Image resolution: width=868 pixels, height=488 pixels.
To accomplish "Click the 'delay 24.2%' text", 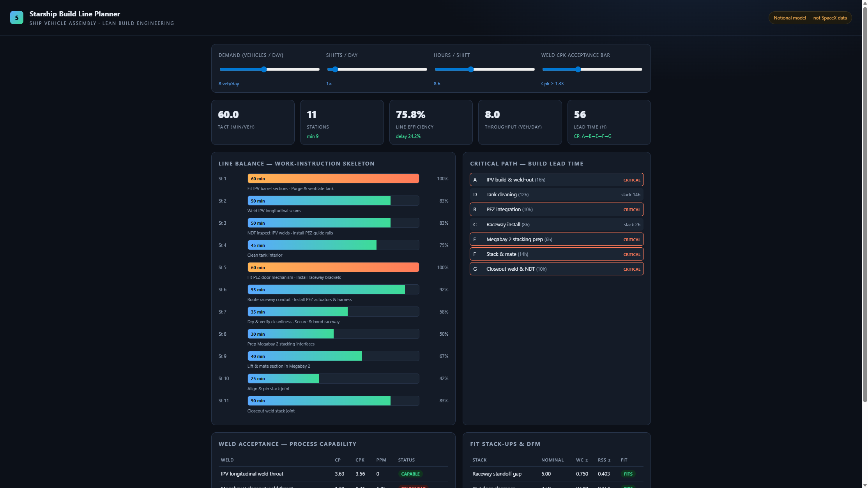I will click(x=408, y=136).
